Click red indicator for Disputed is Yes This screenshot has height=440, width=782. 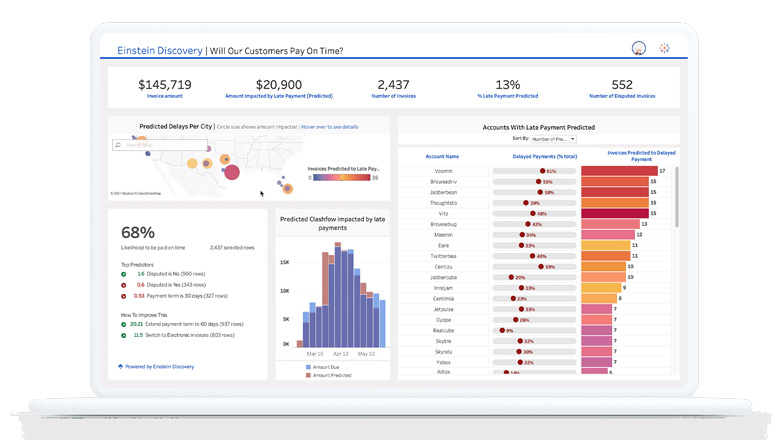[124, 285]
